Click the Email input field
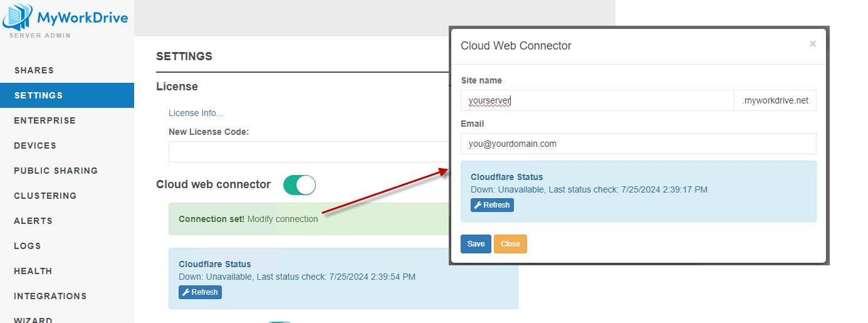 click(x=638, y=144)
